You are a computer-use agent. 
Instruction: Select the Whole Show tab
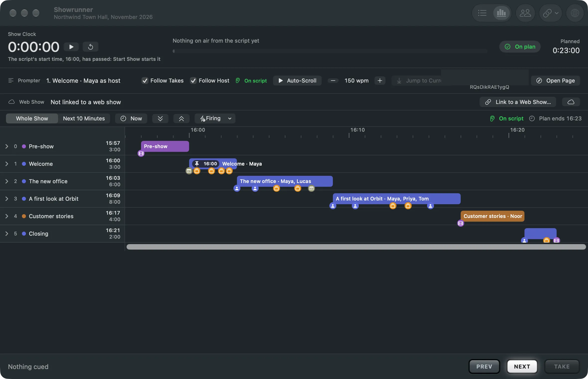32,118
